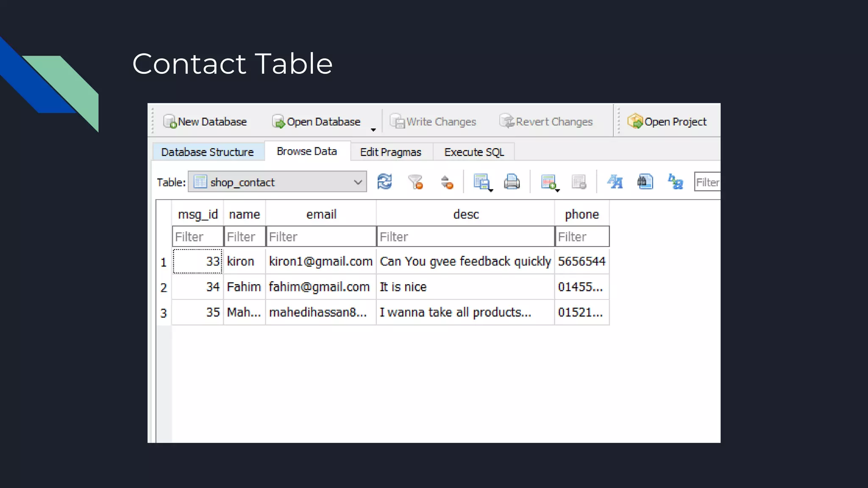Open the Edit Pragmas tab
This screenshot has width=868, height=488.
click(390, 152)
